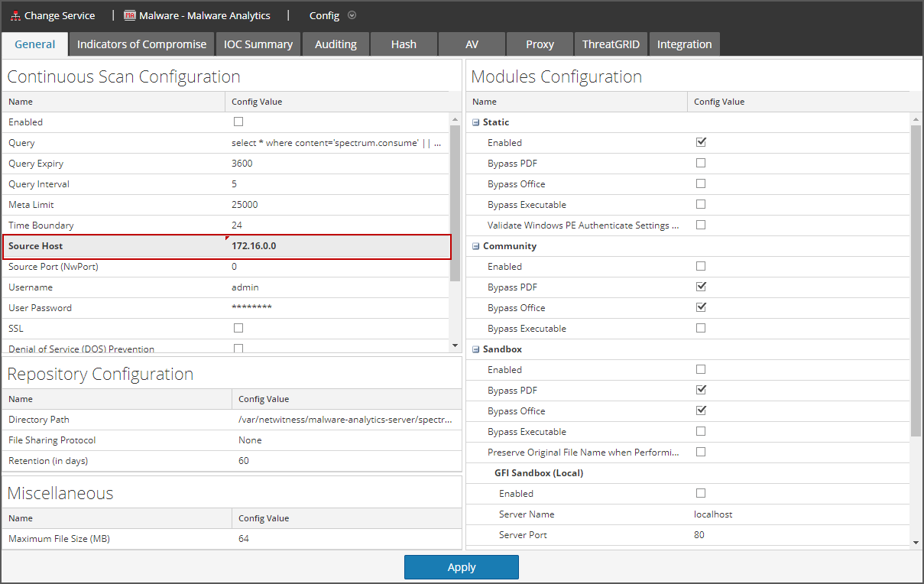The image size is (924, 584).
Task: Collapse the Sandbox module section
Action: pyautogui.click(x=476, y=349)
